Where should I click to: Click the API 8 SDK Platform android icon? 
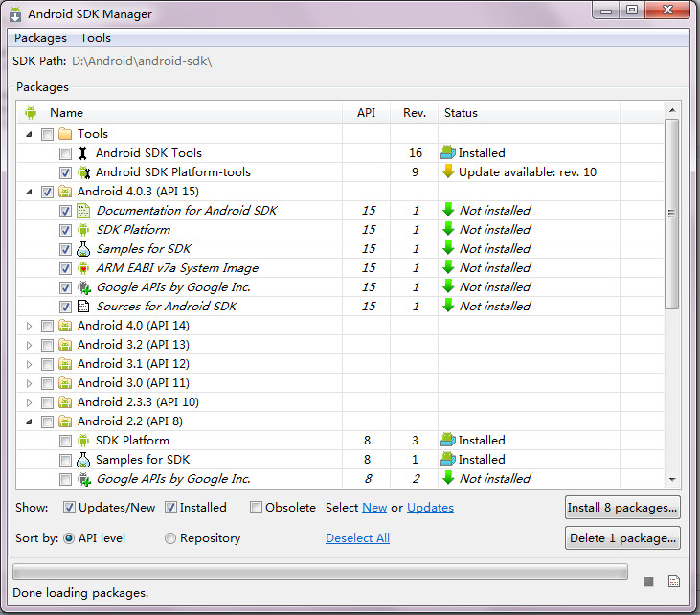click(83, 441)
